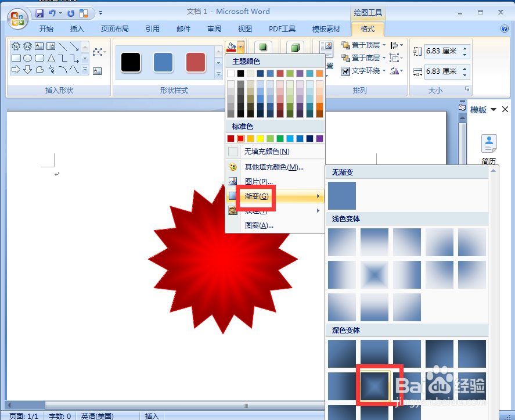Choose dark red standard color

[x=231, y=138]
